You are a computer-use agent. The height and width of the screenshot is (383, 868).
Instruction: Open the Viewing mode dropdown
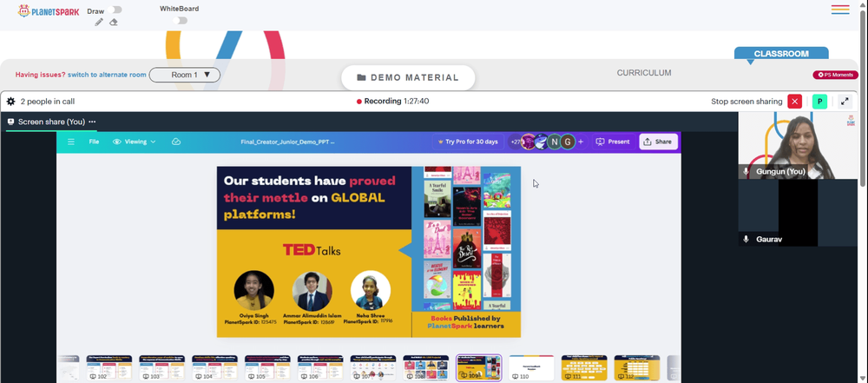[135, 142]
